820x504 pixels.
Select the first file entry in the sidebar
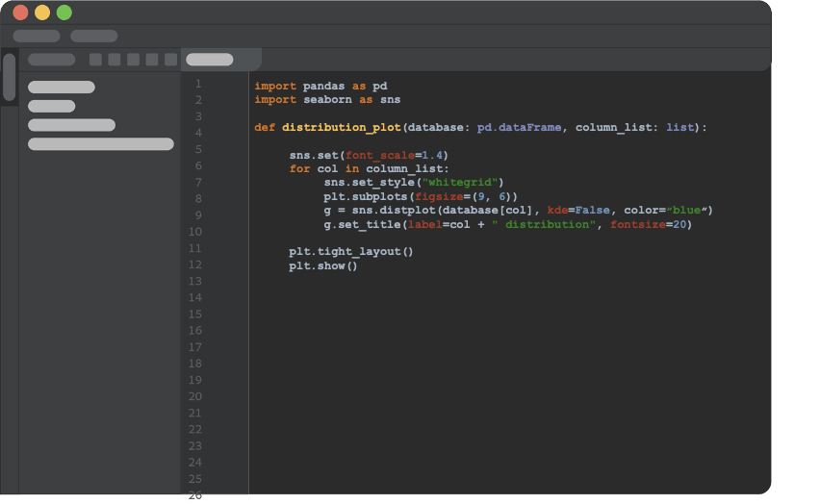[62, 87]
